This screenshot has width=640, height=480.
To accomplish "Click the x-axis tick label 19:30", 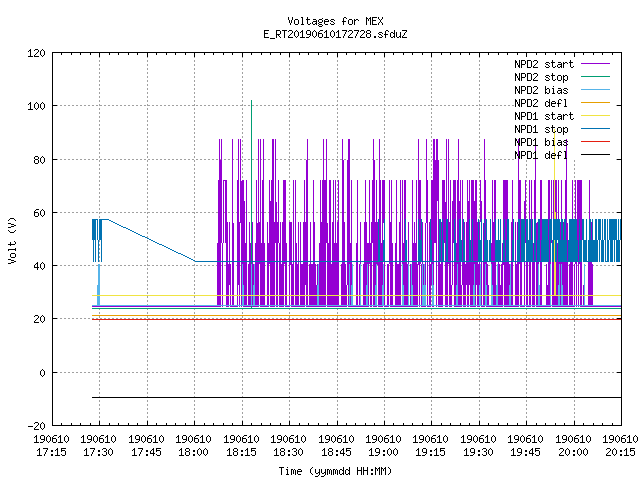I will [x=478, y=452].
